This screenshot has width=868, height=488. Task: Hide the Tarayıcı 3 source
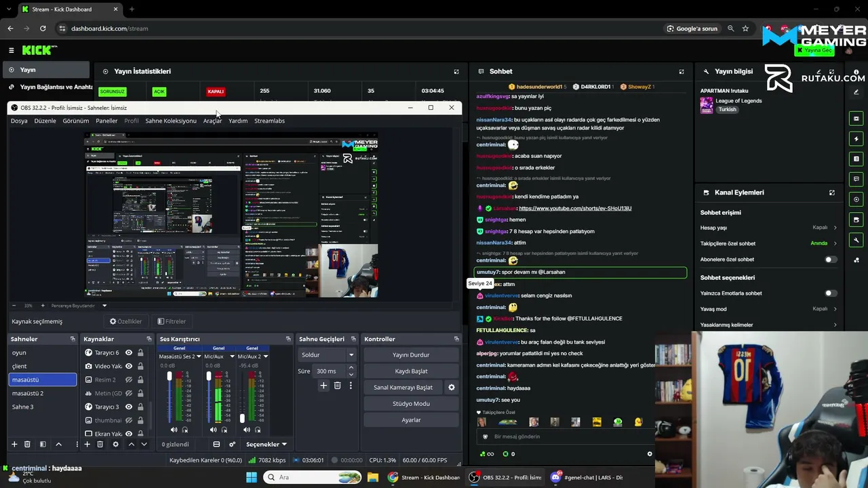coord(129,407)
